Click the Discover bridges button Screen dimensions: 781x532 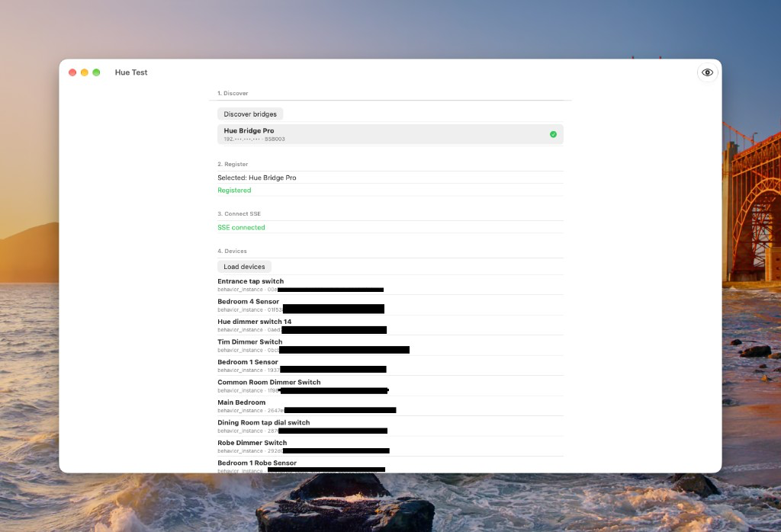[x=250, y=114]
